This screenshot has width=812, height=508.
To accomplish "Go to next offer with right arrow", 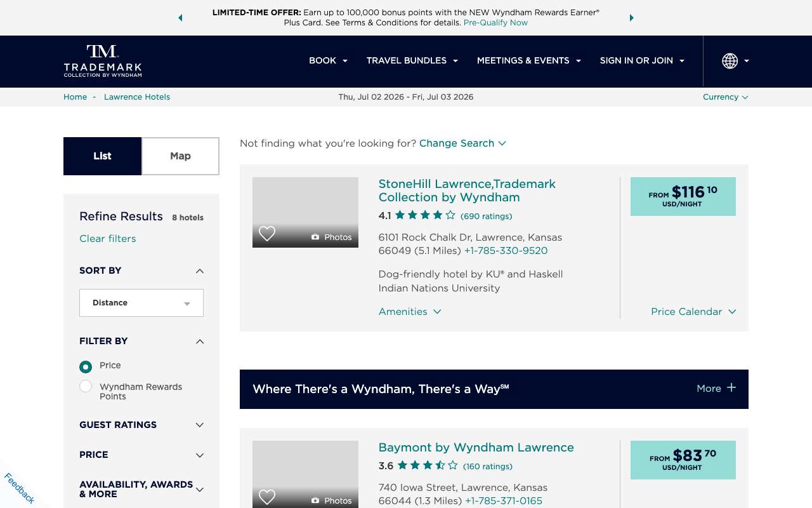I will [x=631, y=18].
